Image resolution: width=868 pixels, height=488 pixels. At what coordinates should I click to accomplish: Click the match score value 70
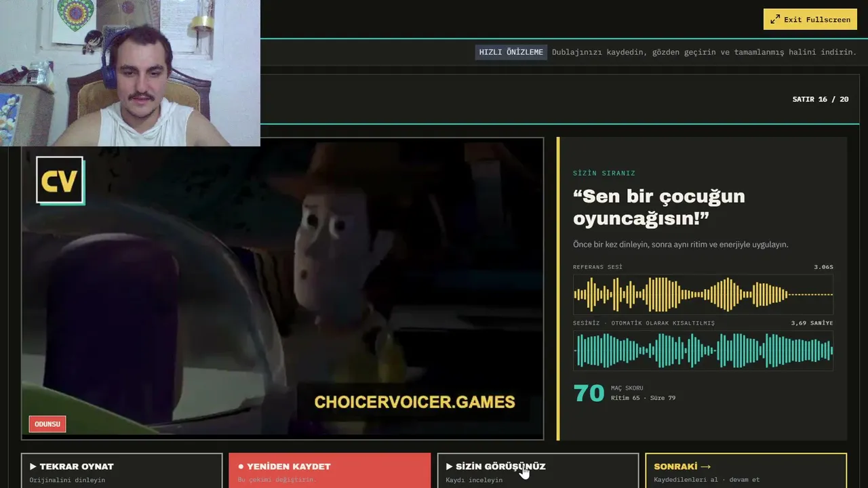click(589, 393)
